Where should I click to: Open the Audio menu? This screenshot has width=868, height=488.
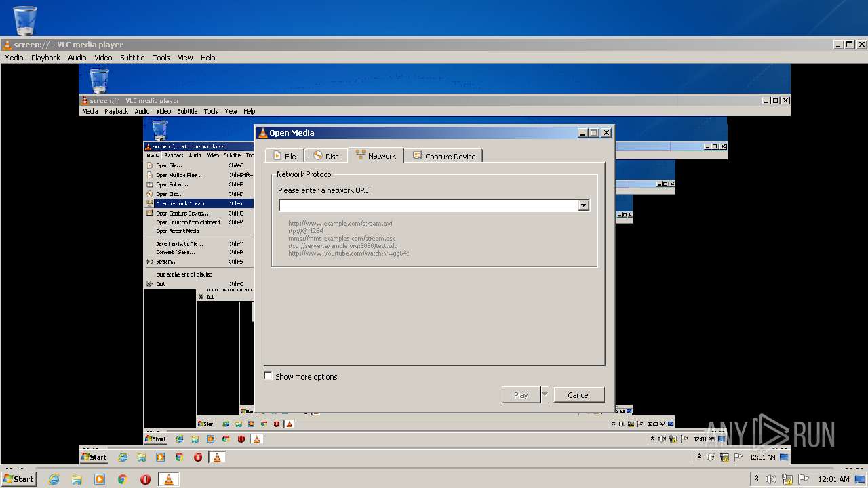coord(77,58)
